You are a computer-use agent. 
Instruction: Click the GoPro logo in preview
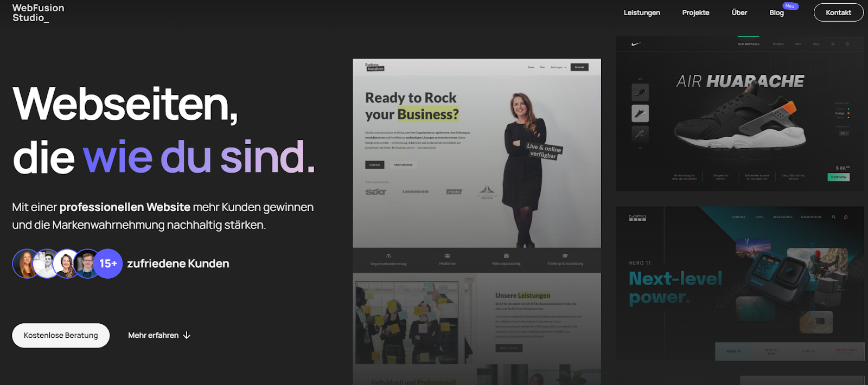pyautogui.click(x=637, y=217)
